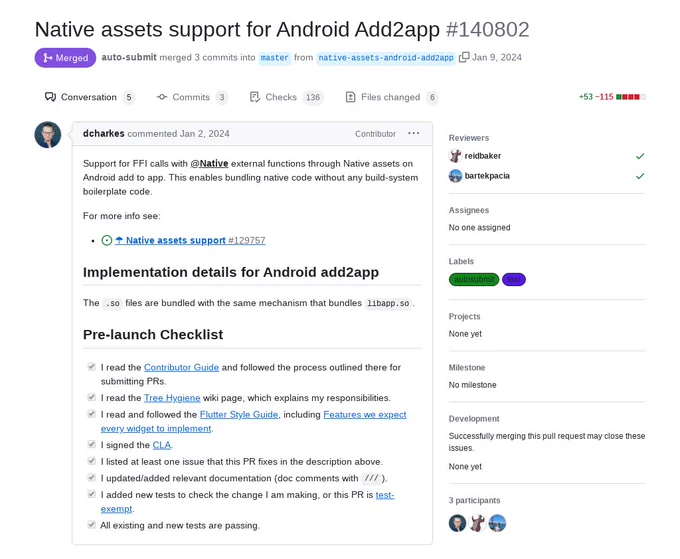
Task: Open the Checks tab
Action: [x=286, y=97]
